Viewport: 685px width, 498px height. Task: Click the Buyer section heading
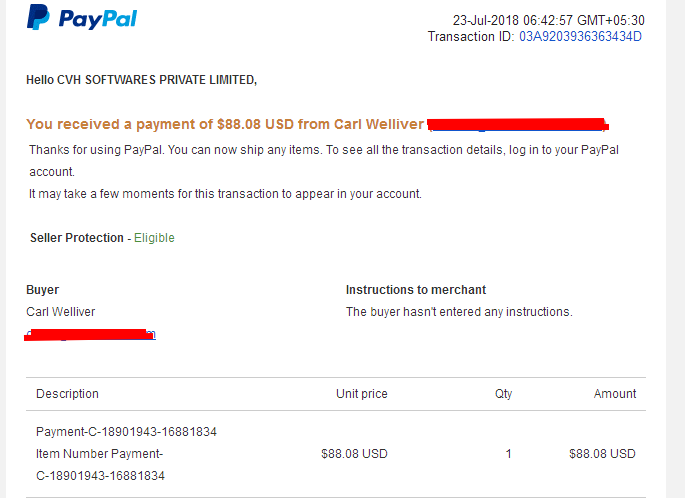(x=42, y=290)
